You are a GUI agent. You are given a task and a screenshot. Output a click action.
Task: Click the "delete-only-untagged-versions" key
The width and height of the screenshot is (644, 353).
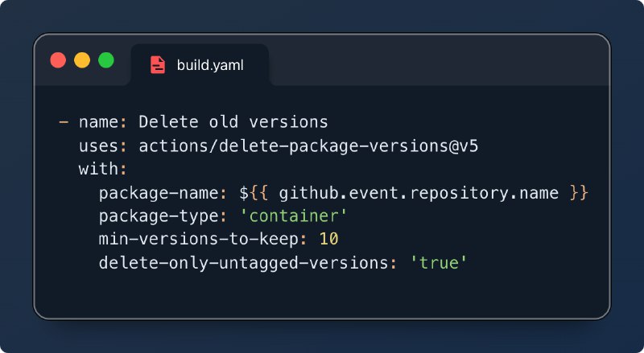[243, 263]
